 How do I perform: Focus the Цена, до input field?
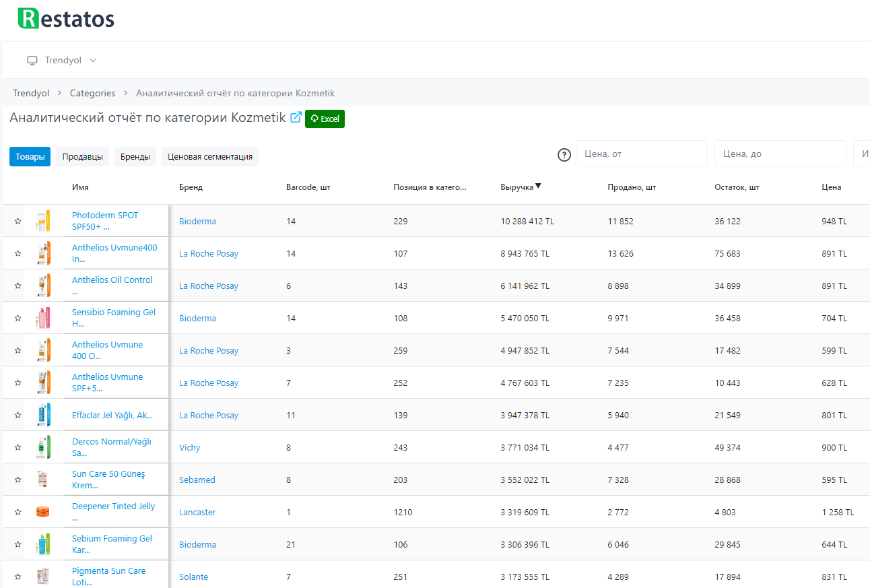pyautogui.click(x=780, y=154)
